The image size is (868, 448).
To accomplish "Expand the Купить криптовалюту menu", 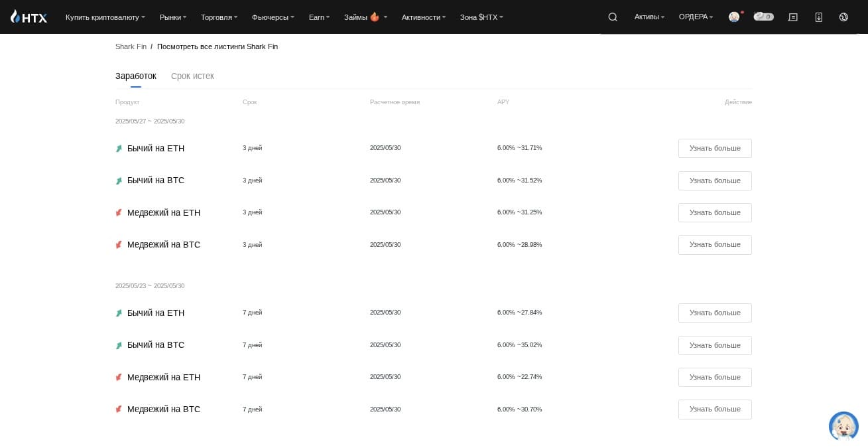I will coord(105,17).
